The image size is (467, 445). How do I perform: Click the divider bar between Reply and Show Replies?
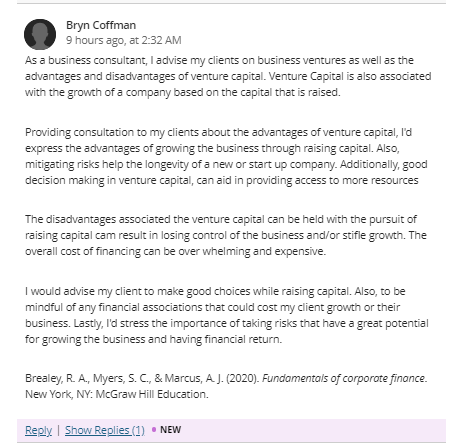[58, 430]
